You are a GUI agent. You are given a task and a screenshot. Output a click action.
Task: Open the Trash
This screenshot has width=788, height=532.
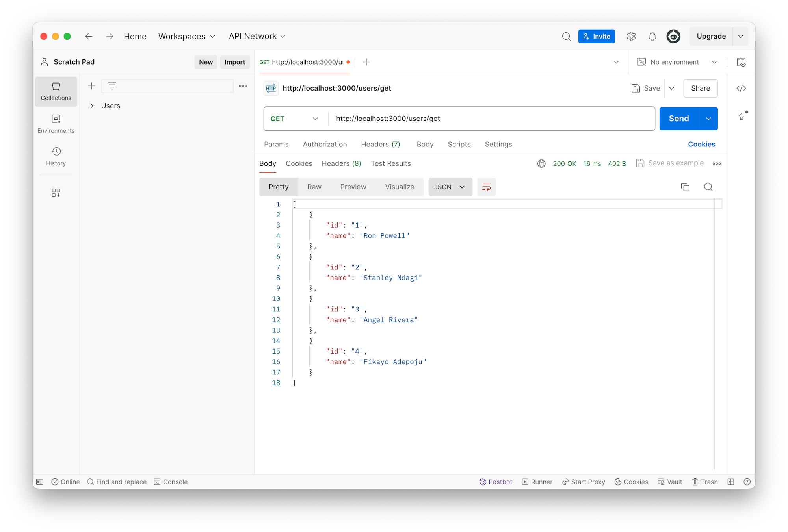click(x=705, y=482)
